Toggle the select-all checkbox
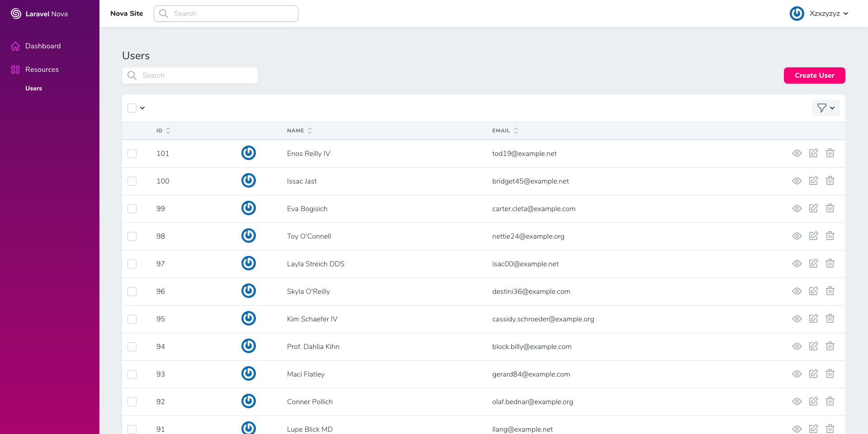868x434 pixels. [132, 108]
